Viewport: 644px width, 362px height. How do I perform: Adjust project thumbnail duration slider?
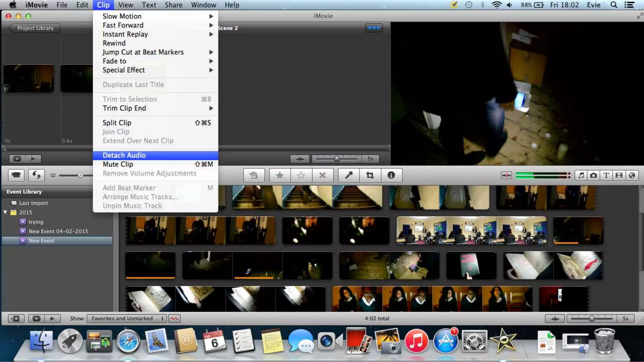click(337, 159)
